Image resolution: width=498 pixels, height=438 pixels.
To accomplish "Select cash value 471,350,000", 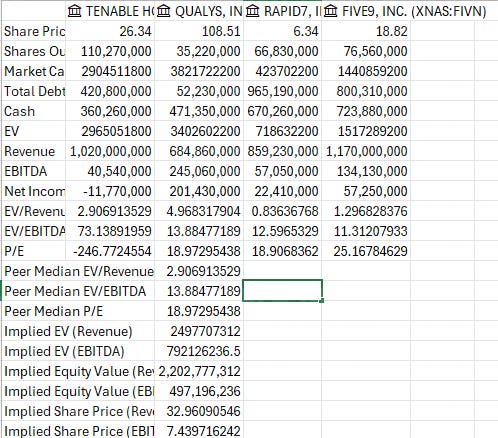I will 205,111.
